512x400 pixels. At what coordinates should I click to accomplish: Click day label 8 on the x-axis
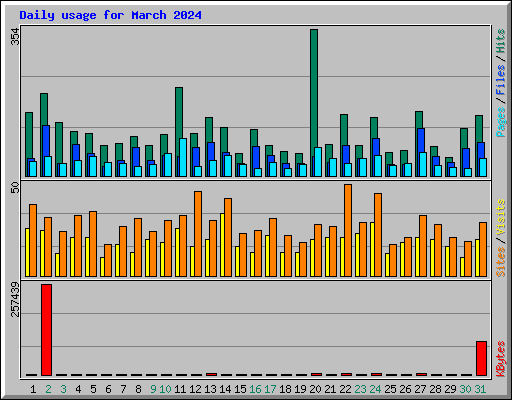(x=138, y=389)
